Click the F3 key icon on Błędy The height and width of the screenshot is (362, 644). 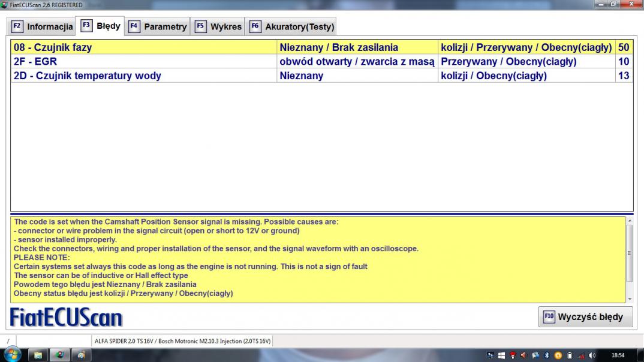click(86, 25)
